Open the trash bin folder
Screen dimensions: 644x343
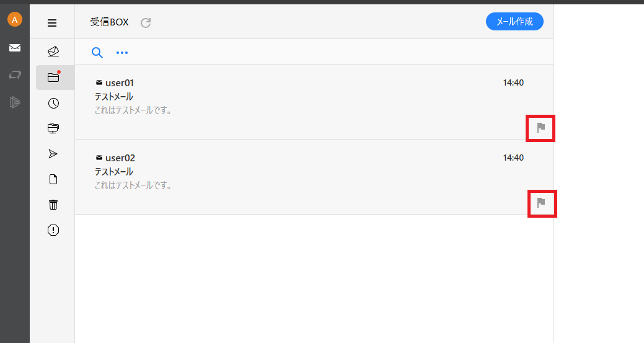[53, 205]
